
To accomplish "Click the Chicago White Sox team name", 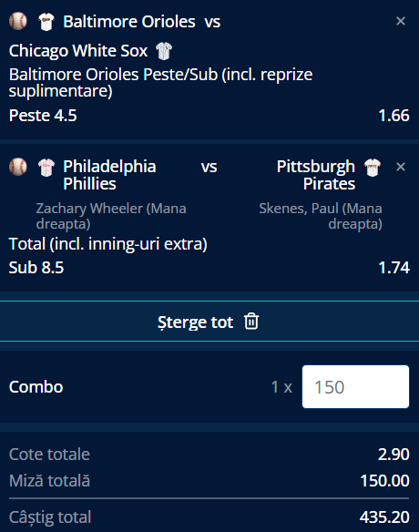I will (x=78, y=51).
